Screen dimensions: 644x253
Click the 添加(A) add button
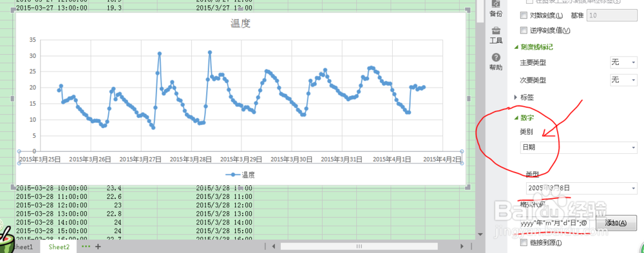point(616,223)
